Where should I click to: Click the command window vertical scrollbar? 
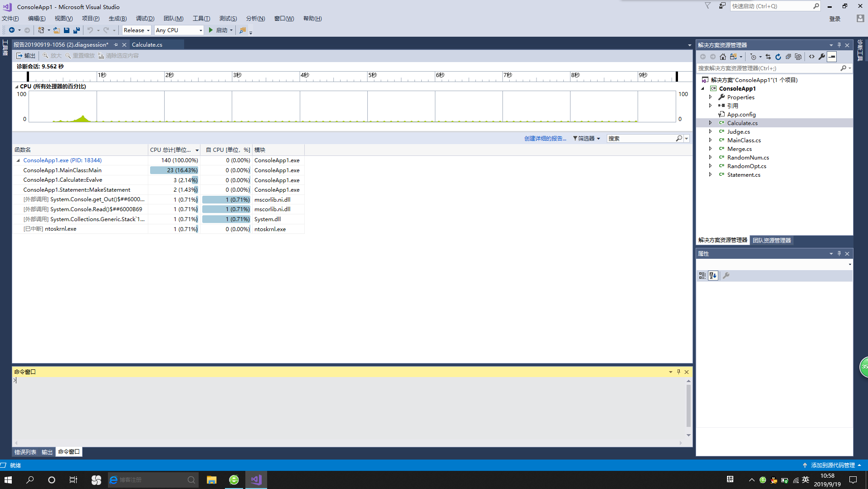(688, 406)
